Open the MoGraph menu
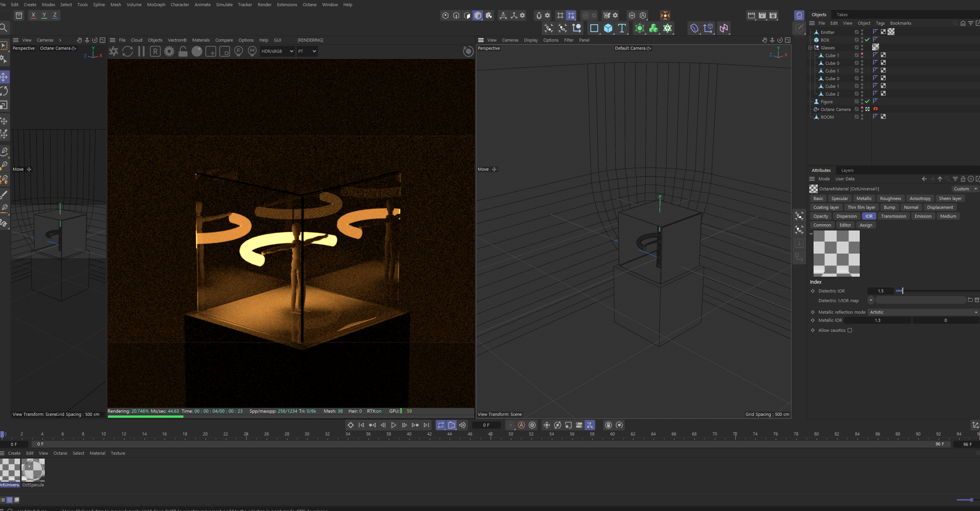The height and width of the screenshot is (511, 980). (156, 5)
